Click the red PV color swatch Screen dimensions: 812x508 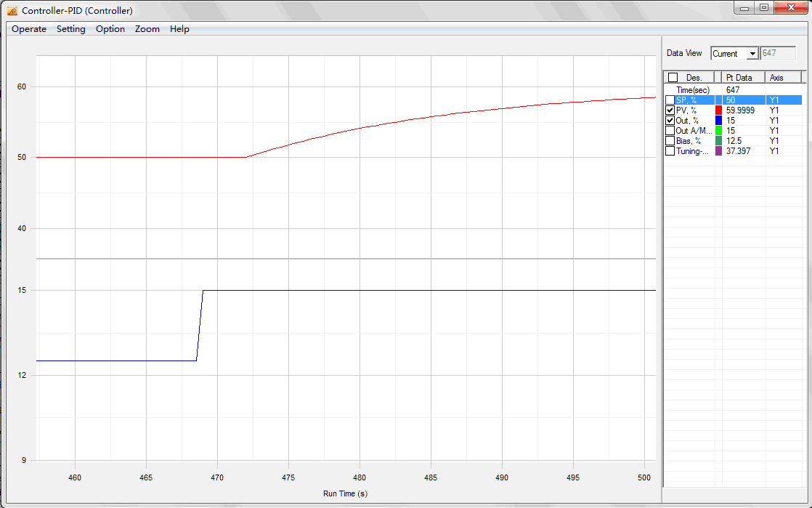coord(718,110)
